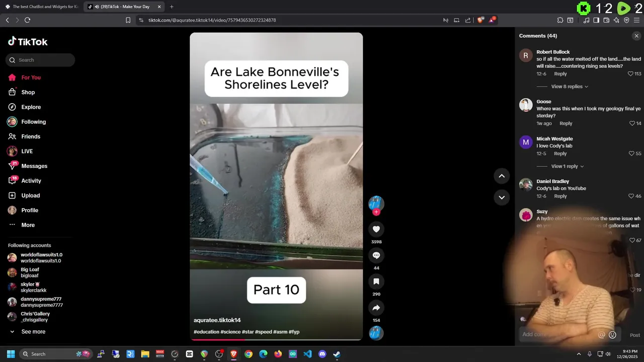Viewport: 644px width, 362px height.
Task: Expand the More menu in sidebar
Action: click(x=22, y=225)
